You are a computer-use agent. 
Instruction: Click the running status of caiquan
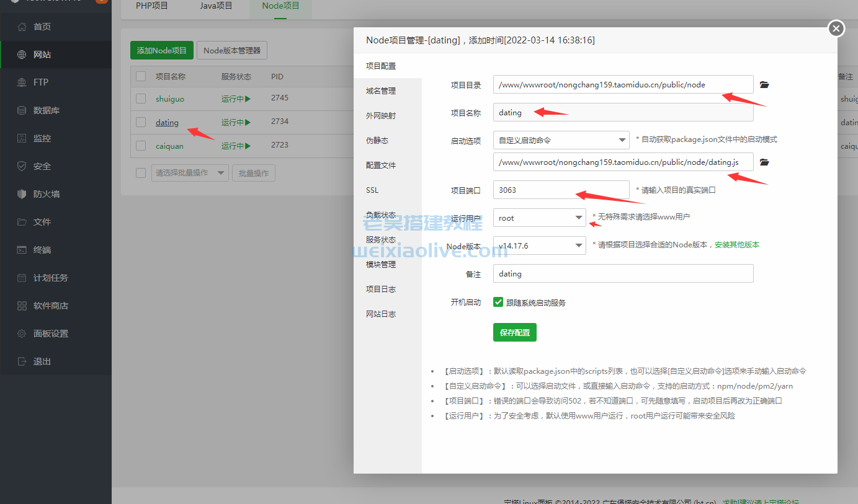click(236, 146)
